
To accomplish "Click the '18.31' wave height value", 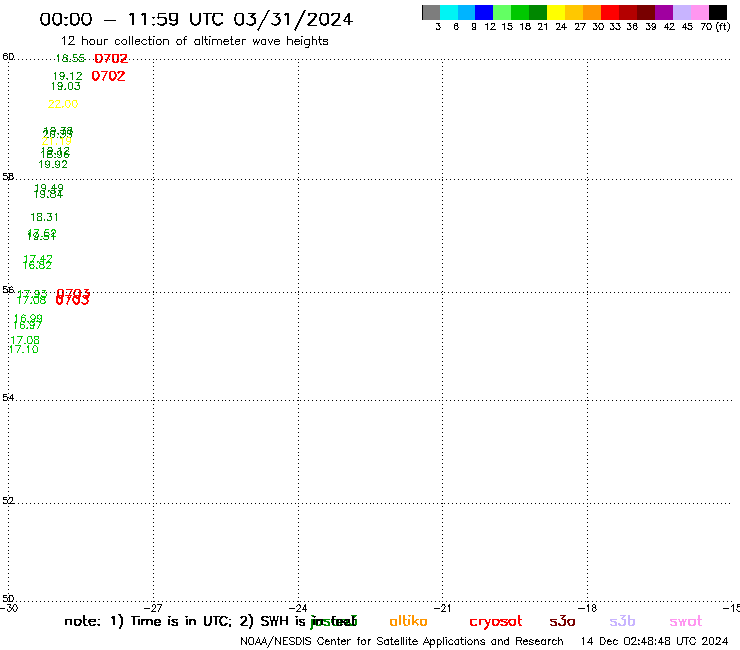I will (x=44, y=217).
